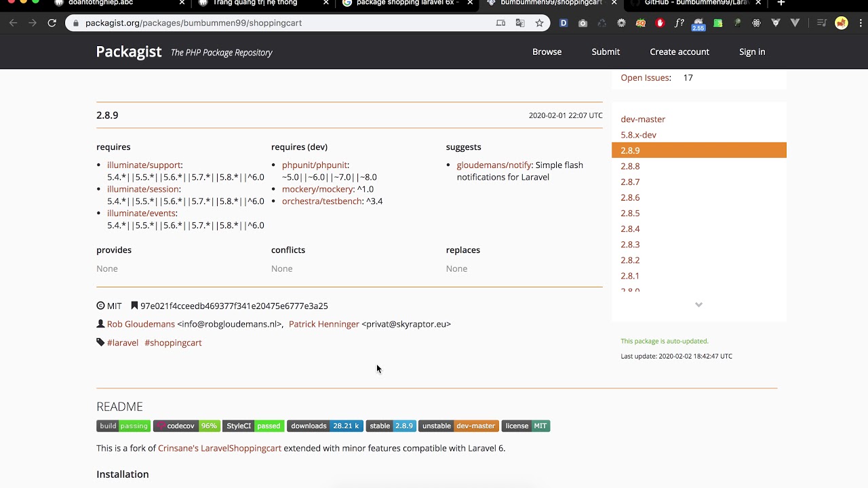Open Rob Gloudemans author link

pos(141,324)
